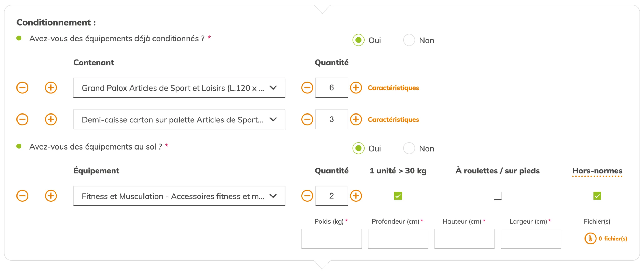Increase Grand Palox quantity with plus stepper

pos(356,87)
